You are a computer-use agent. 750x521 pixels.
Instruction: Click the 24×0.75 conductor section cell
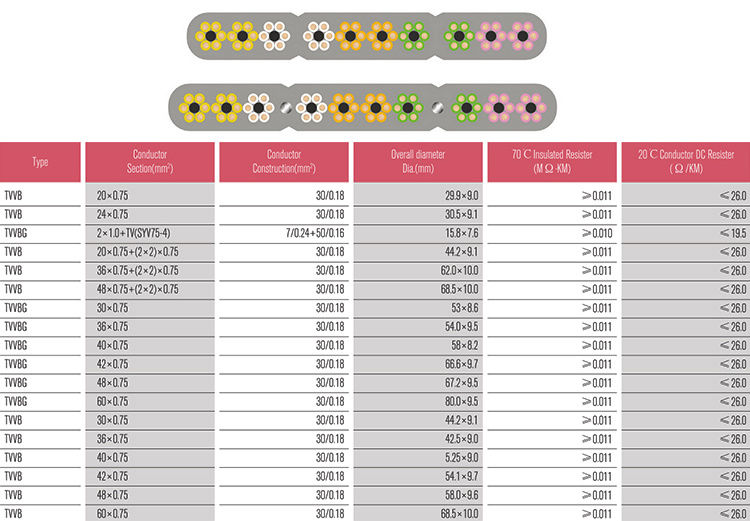tap(117, 214)
